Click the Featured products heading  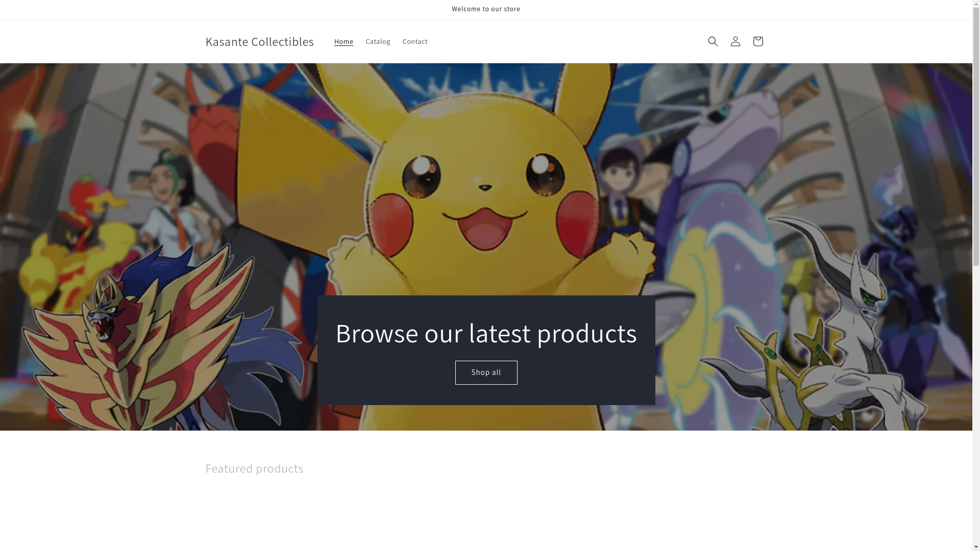pyautogui.click(x=254, y=468)
